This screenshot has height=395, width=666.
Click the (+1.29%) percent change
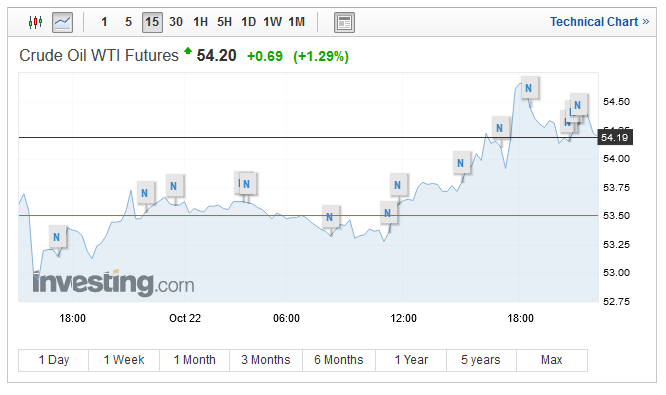click(321, 56)
